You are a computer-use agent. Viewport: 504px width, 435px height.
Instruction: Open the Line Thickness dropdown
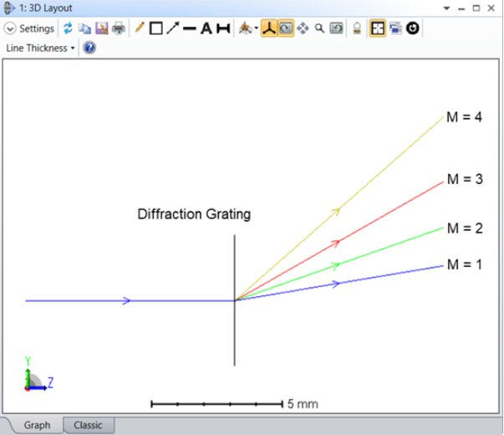pos(40,48)
